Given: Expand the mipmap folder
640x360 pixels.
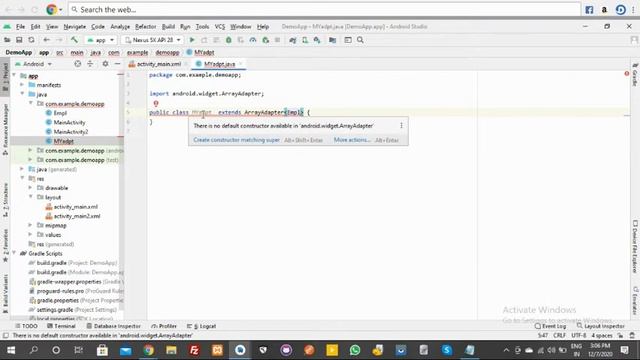Looking at the screenshot, I should [31, 225].
